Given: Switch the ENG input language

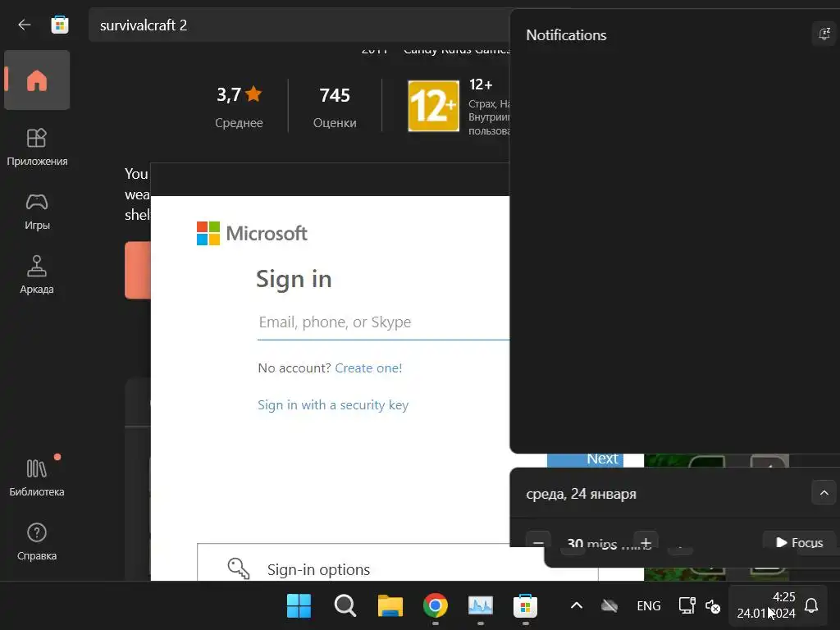Looking at the screenshot, I should click(x=649, y=606).
